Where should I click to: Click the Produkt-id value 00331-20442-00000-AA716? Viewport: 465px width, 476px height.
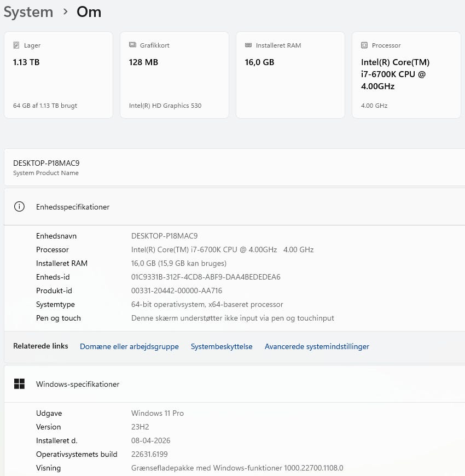[x=177, y=291]
